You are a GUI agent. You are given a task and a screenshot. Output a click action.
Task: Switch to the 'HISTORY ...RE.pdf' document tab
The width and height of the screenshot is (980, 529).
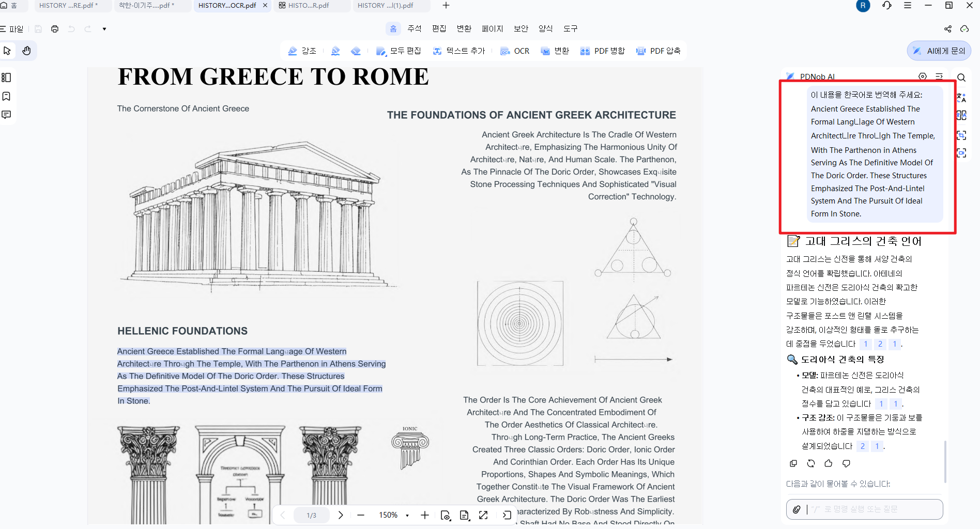click(x=72, y=6)
